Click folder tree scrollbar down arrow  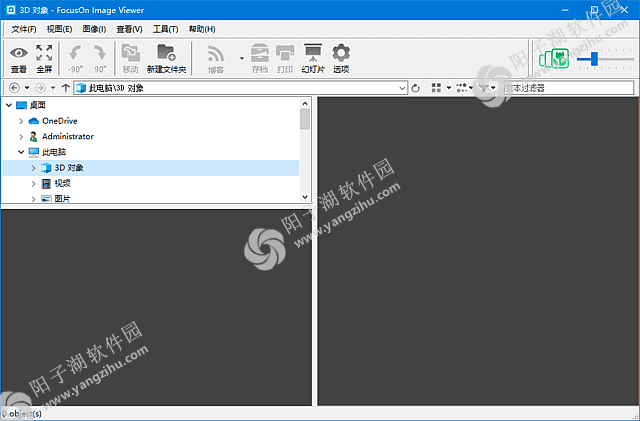click(x=305, y=197)
